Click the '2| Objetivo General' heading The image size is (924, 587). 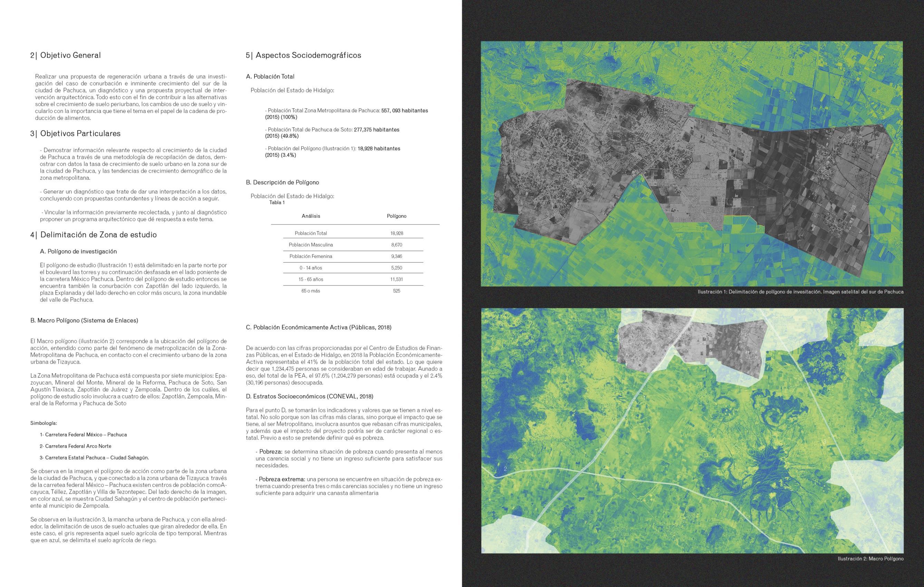(x=66, y=55)
